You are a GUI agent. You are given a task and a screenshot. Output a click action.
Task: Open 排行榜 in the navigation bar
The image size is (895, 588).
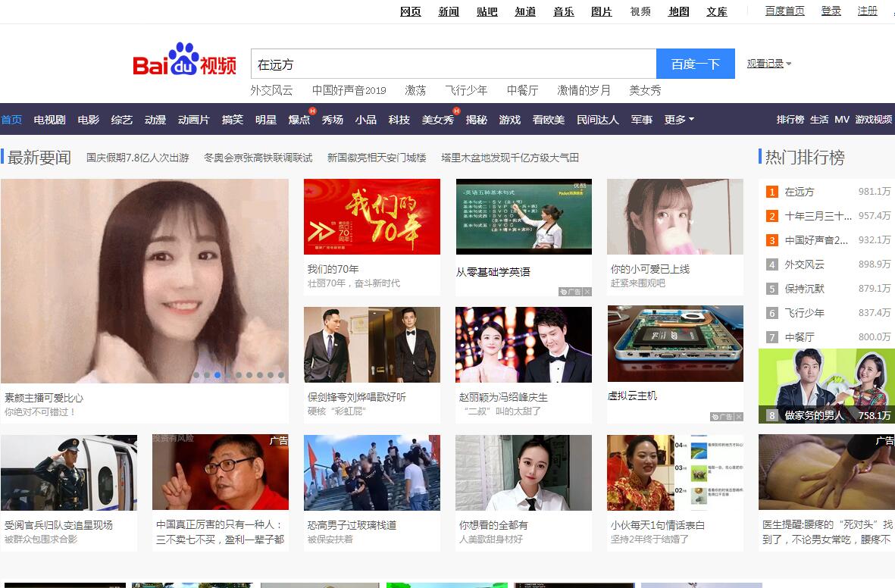coord(790,119)
